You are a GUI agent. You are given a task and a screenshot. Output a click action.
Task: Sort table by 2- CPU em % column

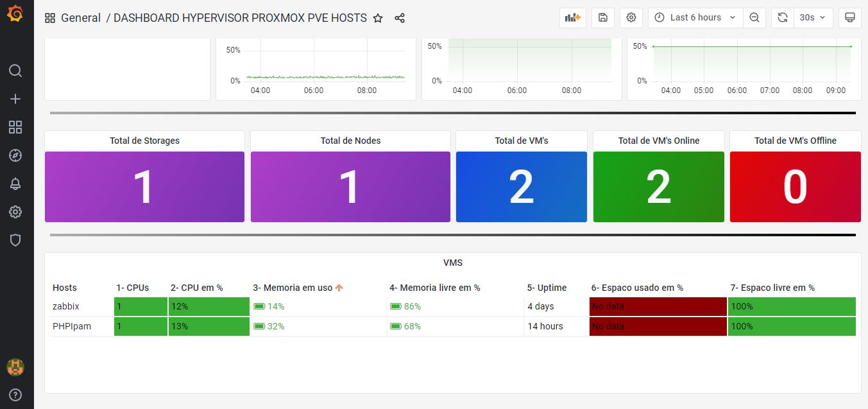[x=197, y=288]
